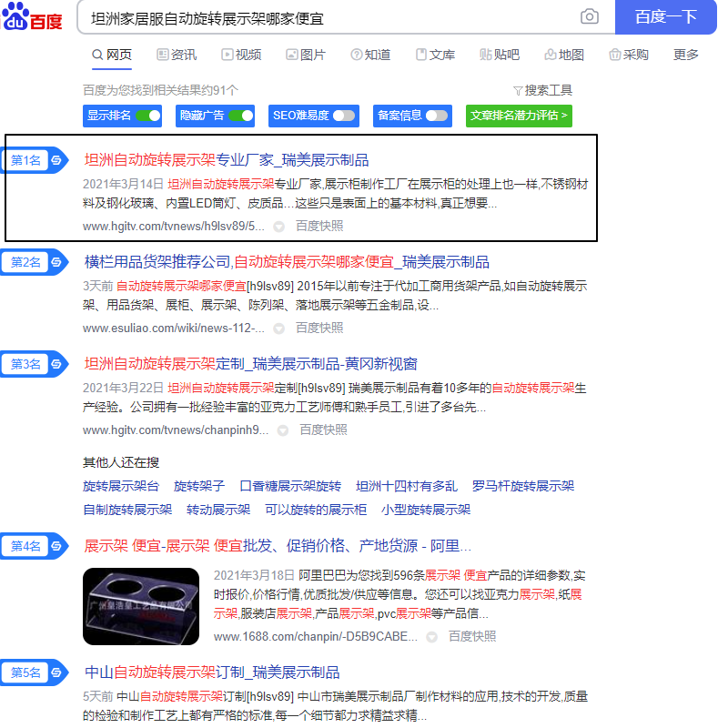Open camera image search icon

click(589, 16)
